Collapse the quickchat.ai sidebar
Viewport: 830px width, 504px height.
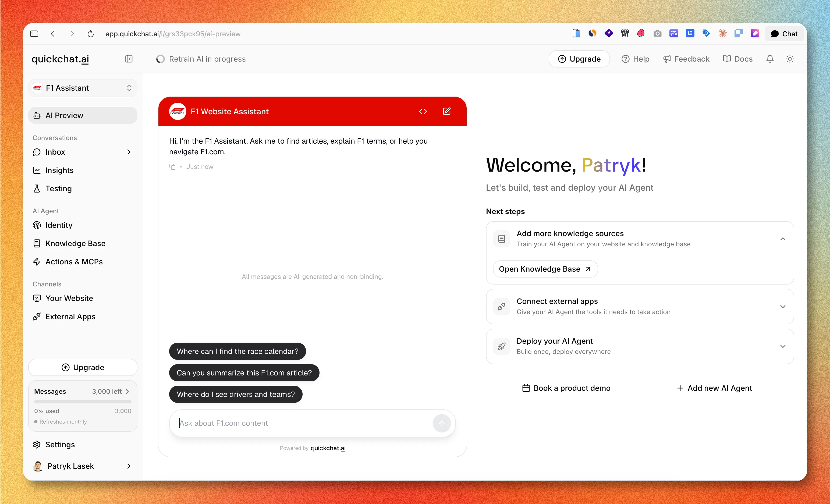tap(129, 59)
